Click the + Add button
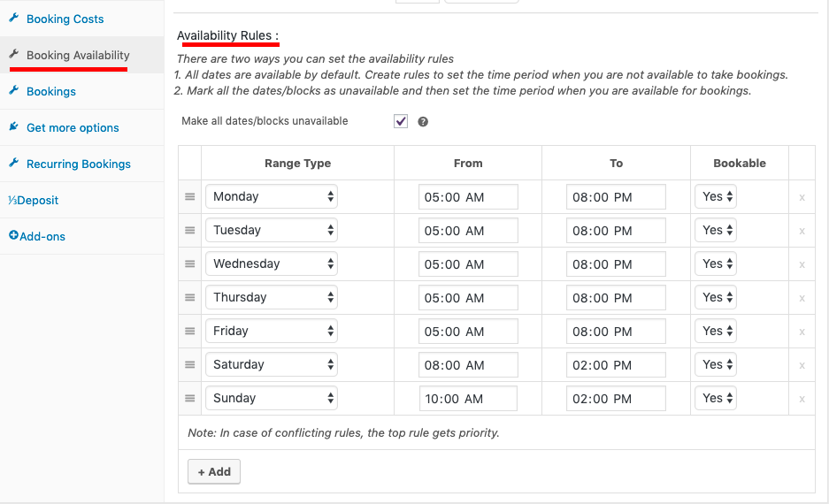Image resolution: width=829 pixels, height=504 pixels. (214, 472)
